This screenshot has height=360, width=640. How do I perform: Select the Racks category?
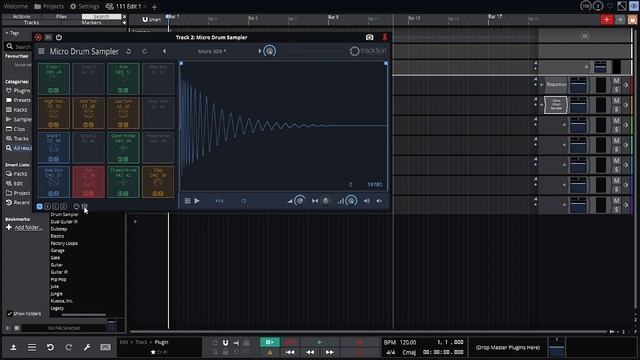(x=17, y=110)
